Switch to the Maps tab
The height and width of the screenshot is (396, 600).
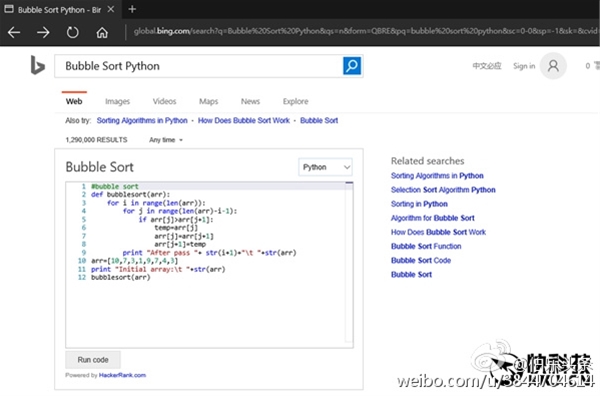(209, 101)
